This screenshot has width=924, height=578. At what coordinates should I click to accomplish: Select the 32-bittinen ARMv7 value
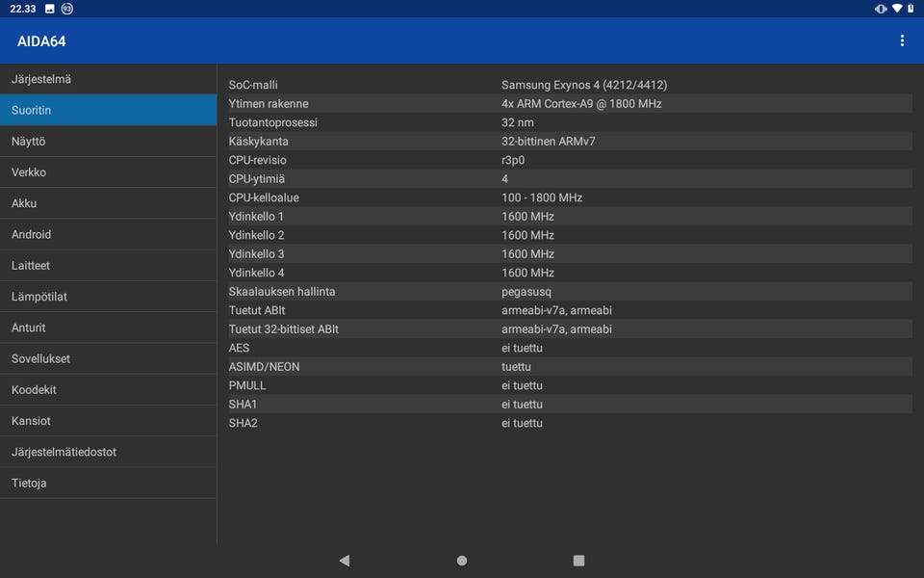[x=548, y=142]
